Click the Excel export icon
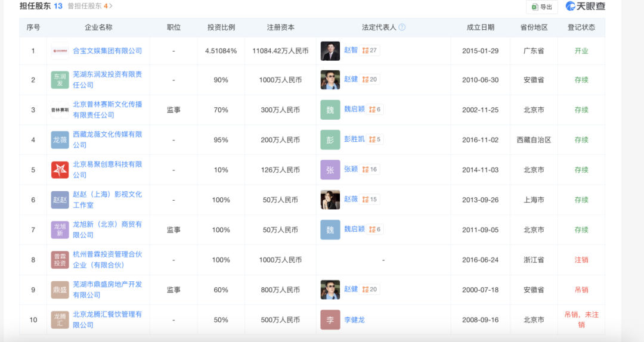The image size is (644, 342). 534,7
